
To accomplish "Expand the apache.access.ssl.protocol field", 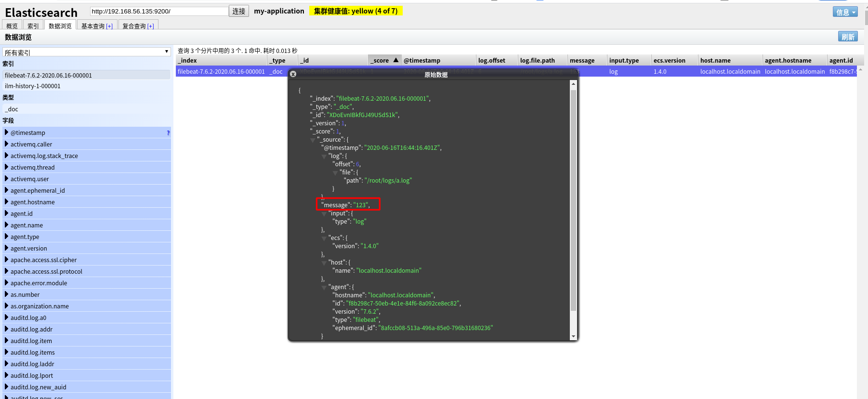I will coord(6,271).
